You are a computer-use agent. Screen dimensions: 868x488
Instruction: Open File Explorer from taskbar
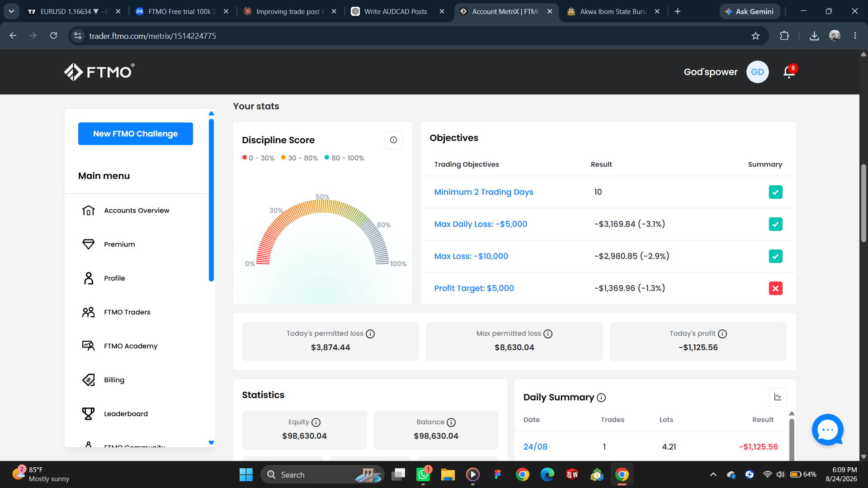pyautogui.click(x=448, y=474)
